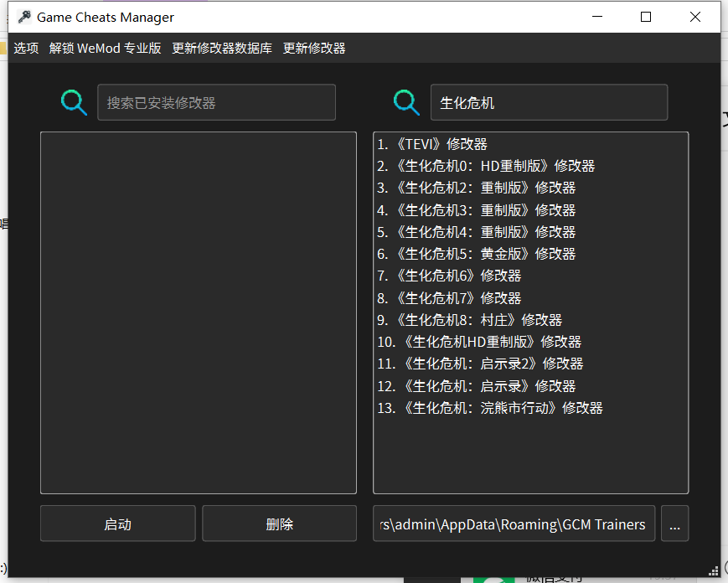Click the right magnifier search icon

406,101
